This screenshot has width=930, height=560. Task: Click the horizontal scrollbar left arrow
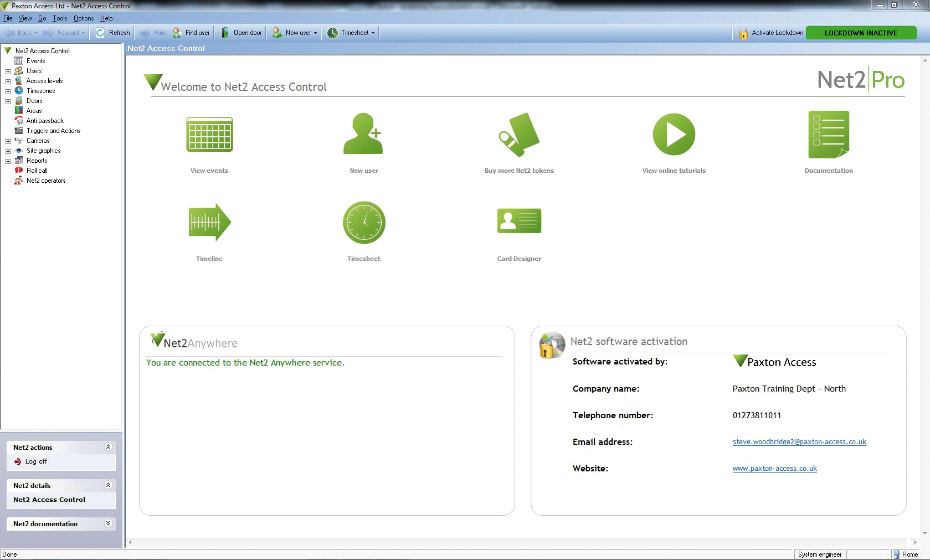130,543
